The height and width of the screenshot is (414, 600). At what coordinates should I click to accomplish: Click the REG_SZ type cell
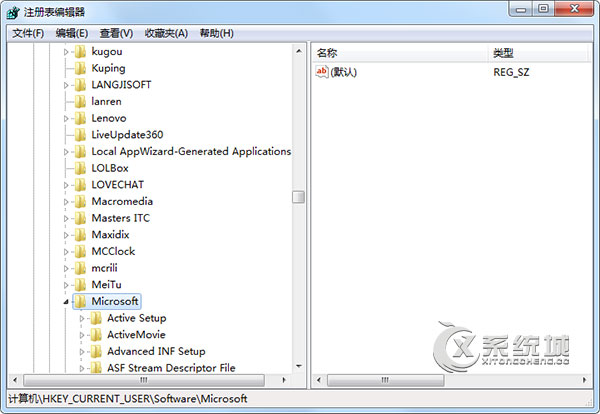511,72
